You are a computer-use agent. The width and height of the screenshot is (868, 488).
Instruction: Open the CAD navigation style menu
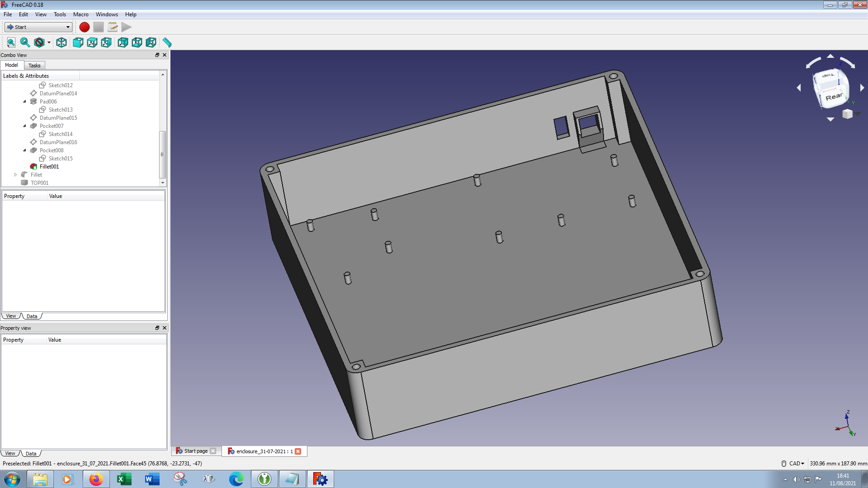point(796,464)
